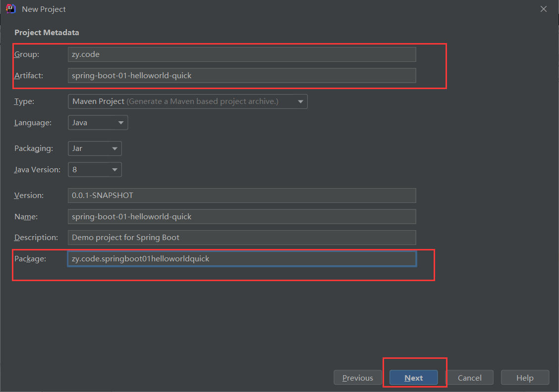
Task: Click the Description: label
Action: click(36, 238)
